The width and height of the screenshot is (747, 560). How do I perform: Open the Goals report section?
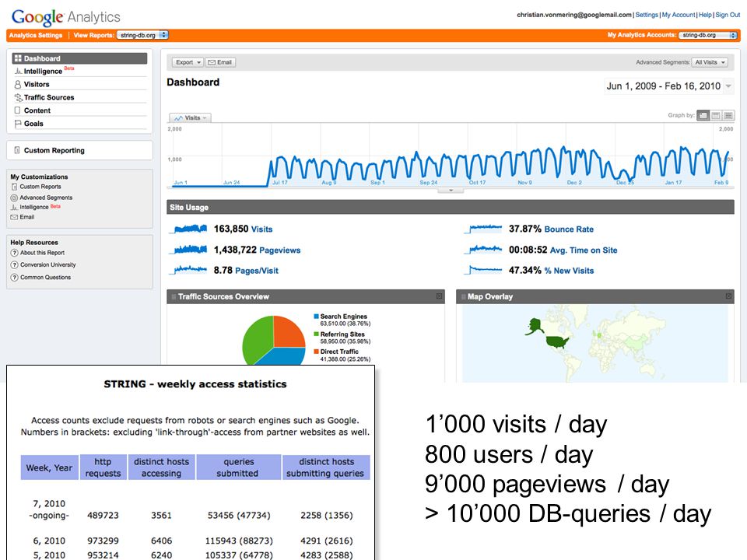[33, 124]
